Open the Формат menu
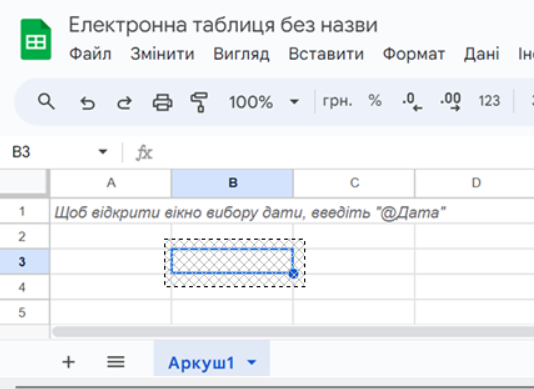The height and width of the screenshot is (389, 534). (x=414, y=54)
